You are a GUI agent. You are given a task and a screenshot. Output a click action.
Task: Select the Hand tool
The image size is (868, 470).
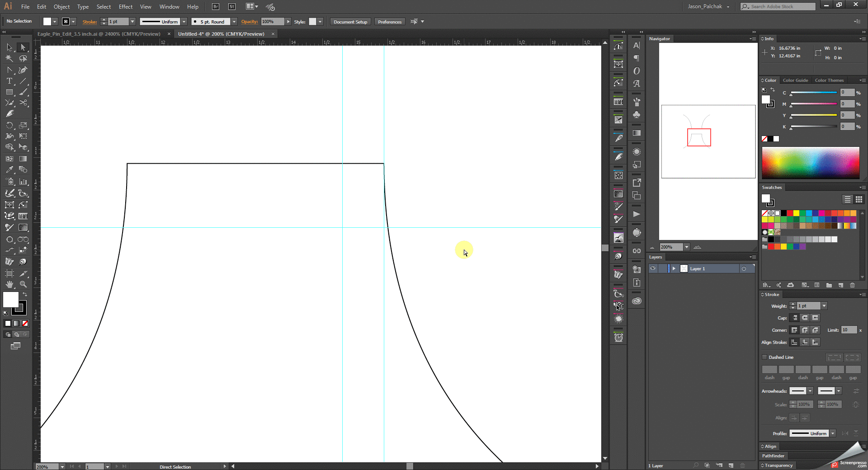9,284
